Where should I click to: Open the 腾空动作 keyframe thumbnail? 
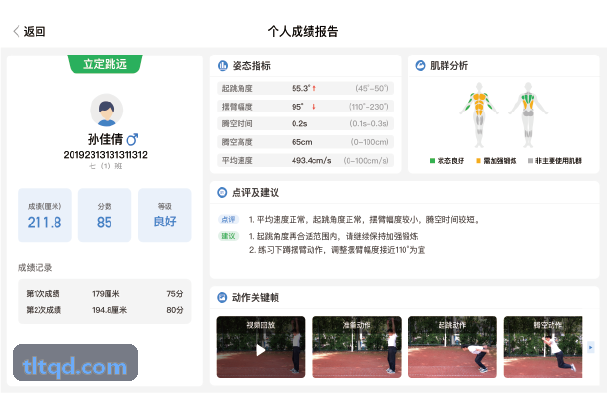point(543,347)
